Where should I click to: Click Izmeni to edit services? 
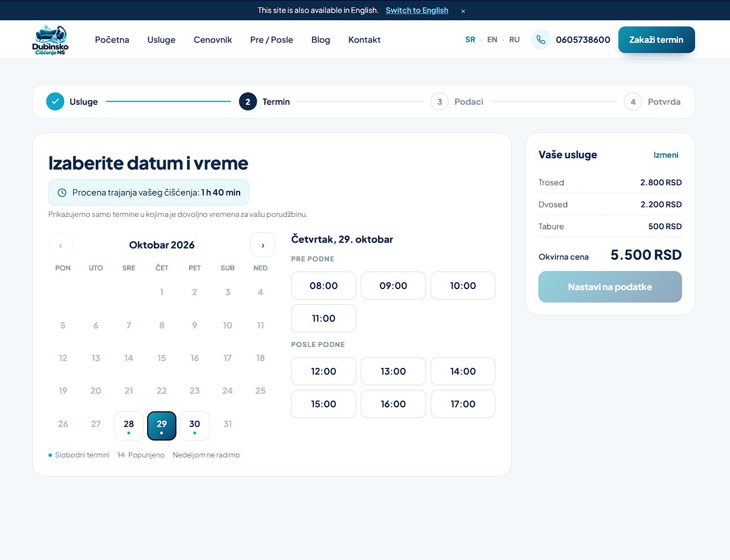click(x=666, y=155)
